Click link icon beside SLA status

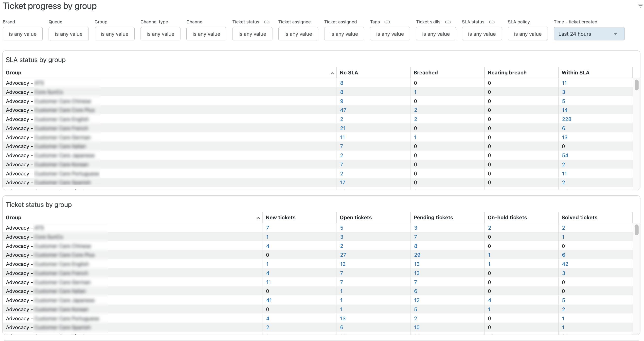(491, 22)
